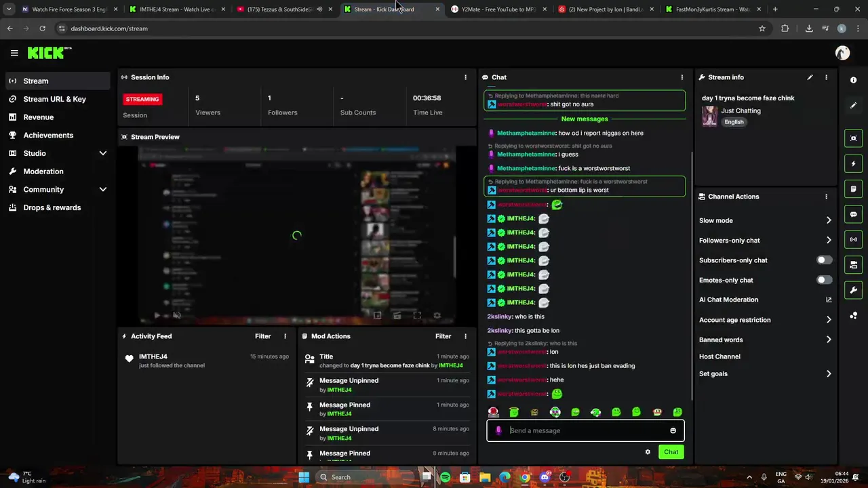This screenshot has width=868, height=488.
Task: Click the purple microphone badge in message box
Action: (498, 430)
